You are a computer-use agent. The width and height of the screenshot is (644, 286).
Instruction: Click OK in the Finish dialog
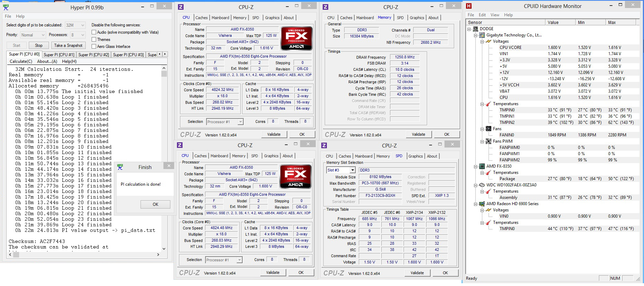tap(155, 204)
